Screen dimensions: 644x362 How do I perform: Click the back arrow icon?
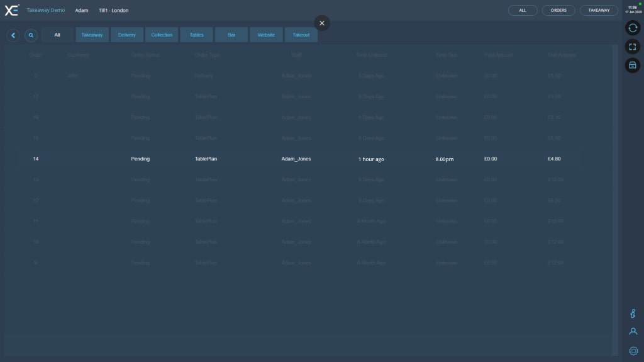(13, 35)
